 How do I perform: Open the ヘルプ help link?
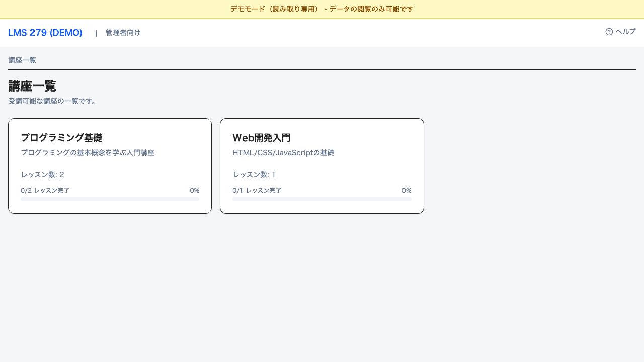624,31
